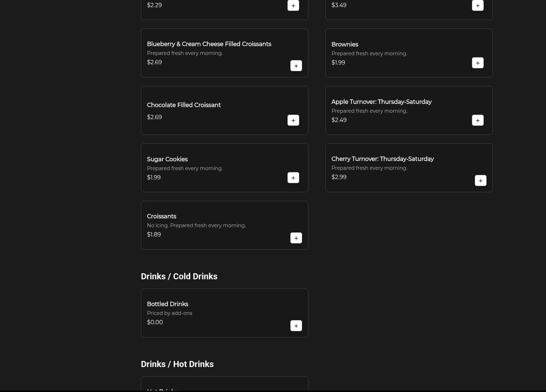Click the plus icon for Brownies
Screen dimensions: 546x392
pos(477,63)
